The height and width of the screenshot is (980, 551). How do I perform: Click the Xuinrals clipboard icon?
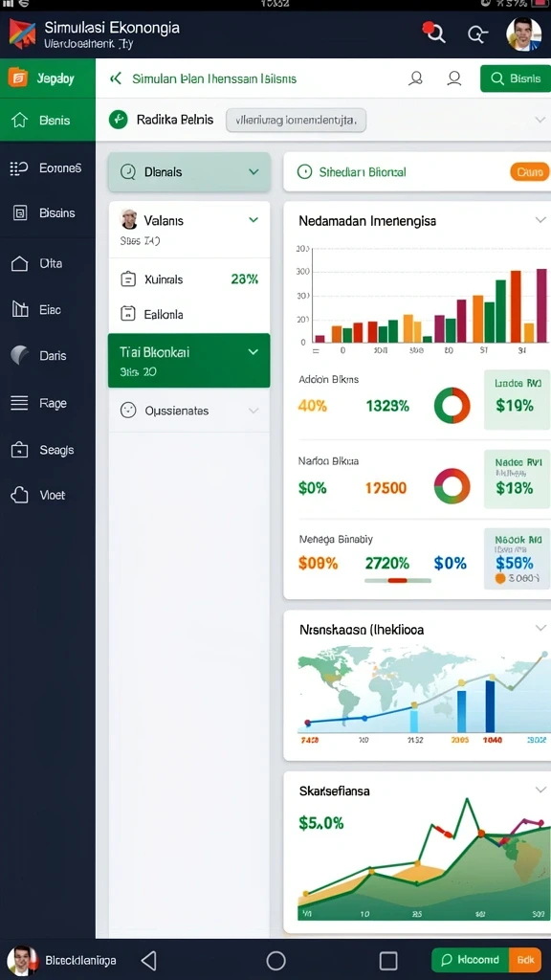(x=127, y=278)
